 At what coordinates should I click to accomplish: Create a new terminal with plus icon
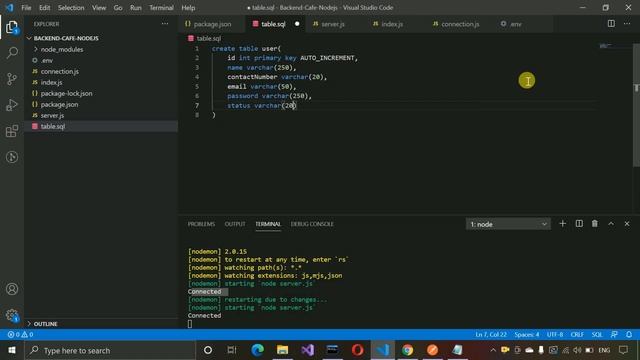[562, 224]
